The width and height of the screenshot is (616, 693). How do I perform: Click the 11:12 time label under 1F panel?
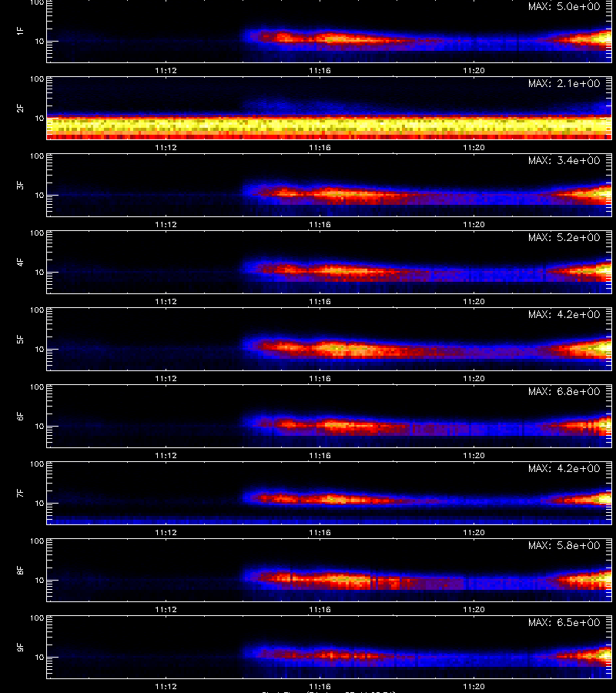coord(166,71)
